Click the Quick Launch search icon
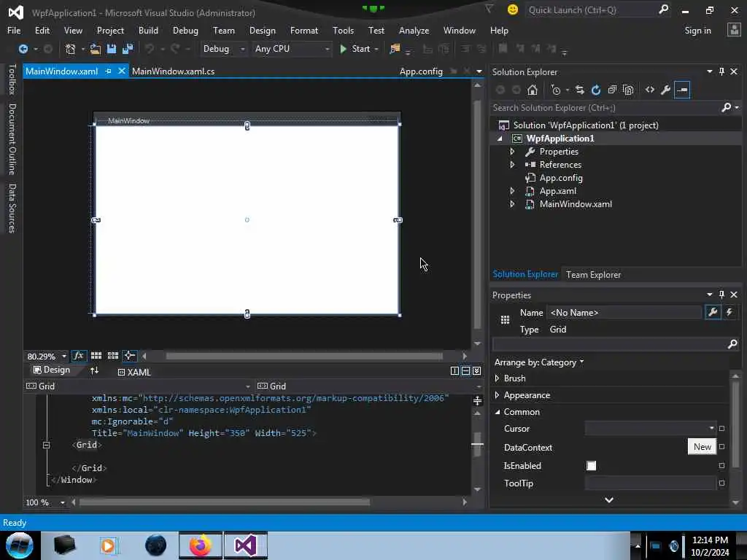Image resolution: width=747 pixels, height=560 pixels. (x=663, y=9)
